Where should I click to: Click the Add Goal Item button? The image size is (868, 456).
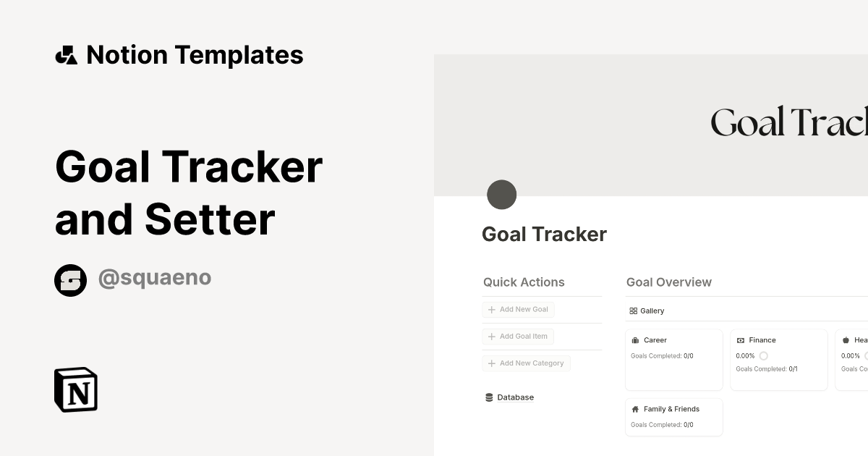tap(518, 336)
